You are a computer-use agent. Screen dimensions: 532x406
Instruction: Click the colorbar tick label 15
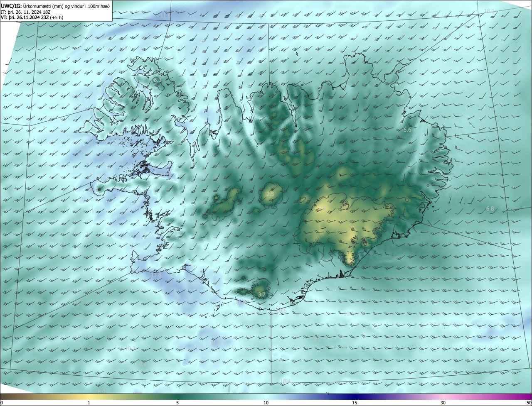tap(355, 403)
